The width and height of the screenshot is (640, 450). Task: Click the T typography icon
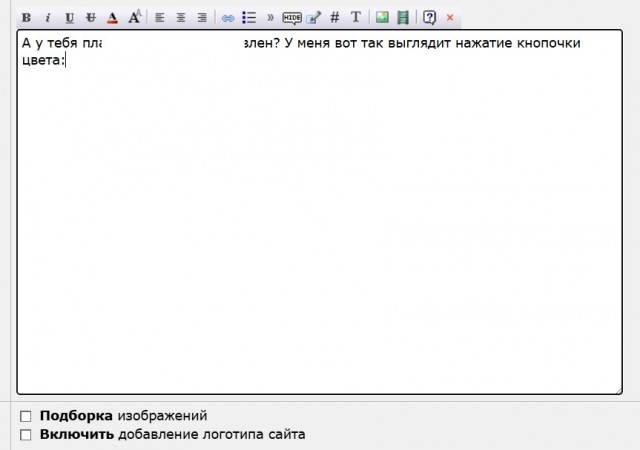point(356,17)
